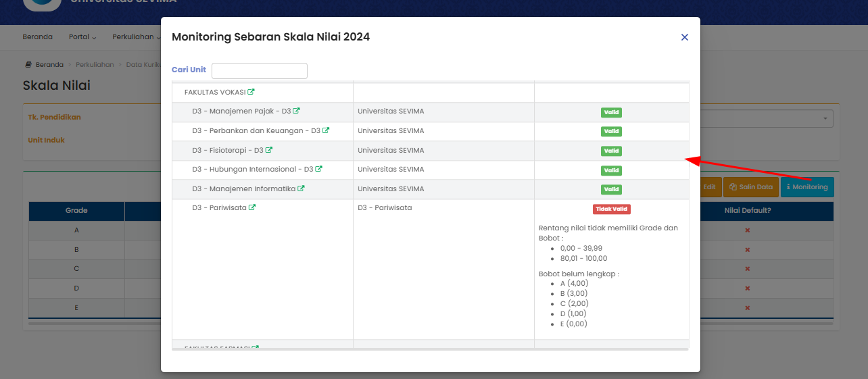Image resolution: width=868 pixels, height=379 pixels.
Task: Click the Beranda breadcrumb link
Action: coord(49,65)
